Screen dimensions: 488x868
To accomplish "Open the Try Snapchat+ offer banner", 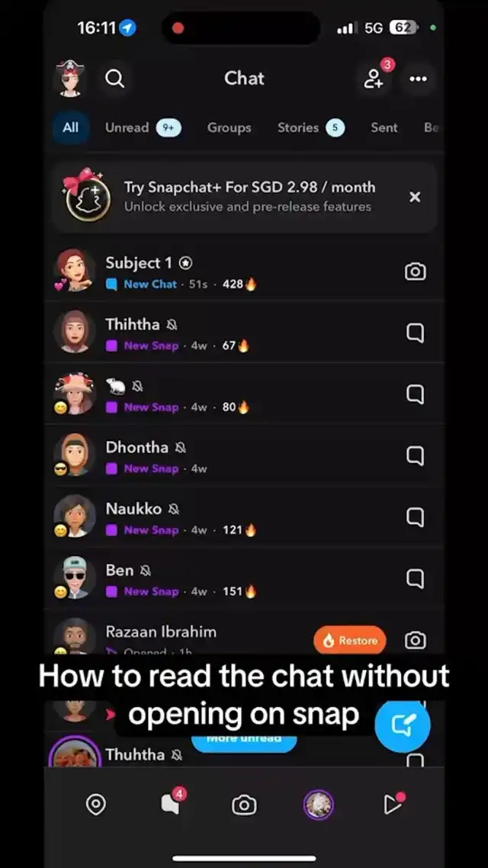I will point(244,197).
